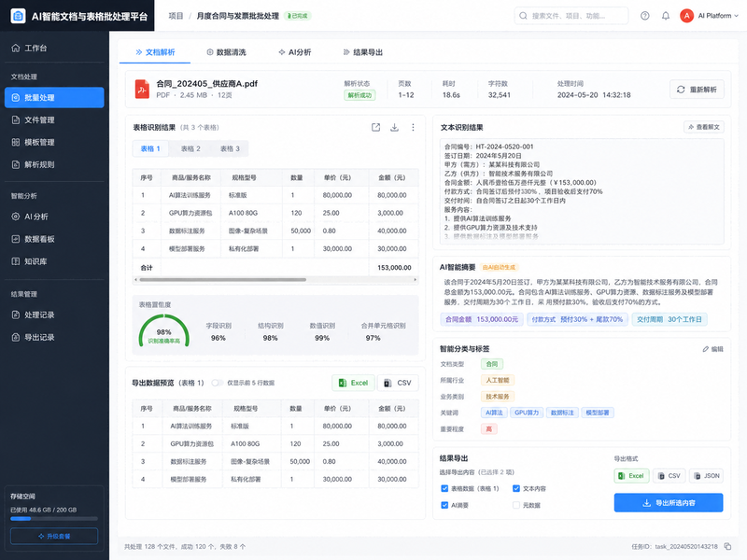
Task: Click the 技术服务 business category tag
Action: (x=498, y=397)
